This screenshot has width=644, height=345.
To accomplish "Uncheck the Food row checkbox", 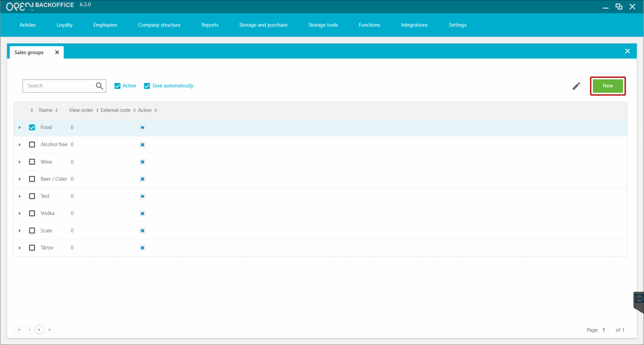I will (x=32, y=127).
